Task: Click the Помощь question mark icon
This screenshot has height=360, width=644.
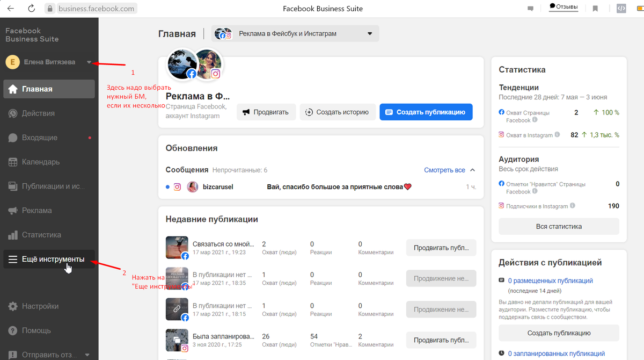Action: (13, 330)
